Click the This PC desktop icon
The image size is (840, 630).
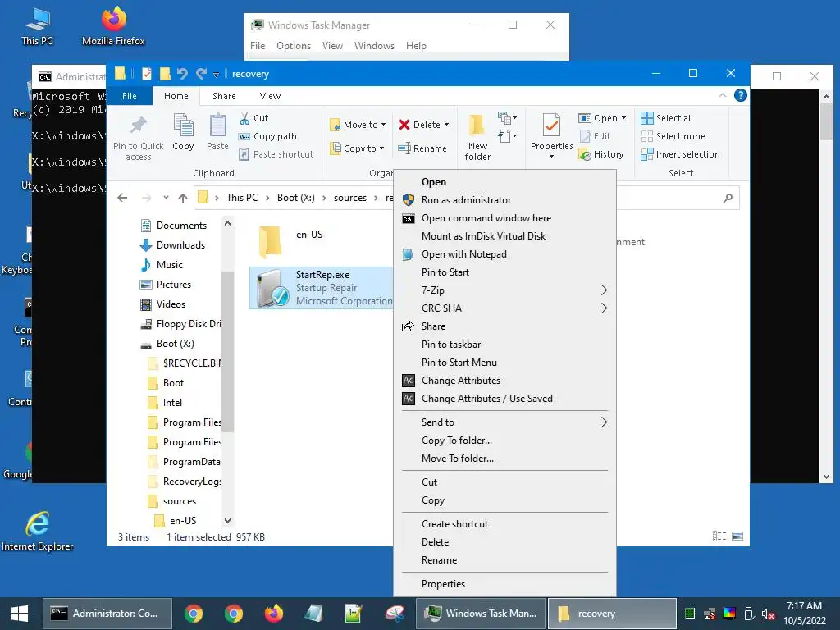pyautogui.click(x=38, y=25)
